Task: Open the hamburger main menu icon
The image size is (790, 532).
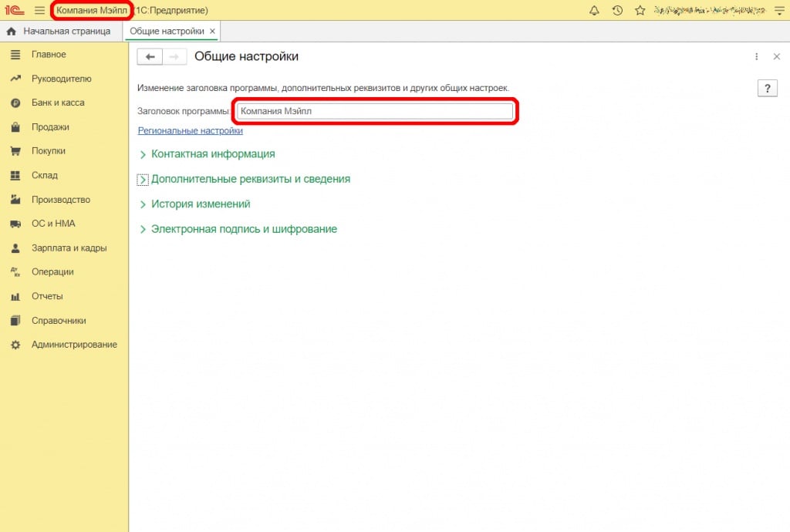Action: point(39,10)
